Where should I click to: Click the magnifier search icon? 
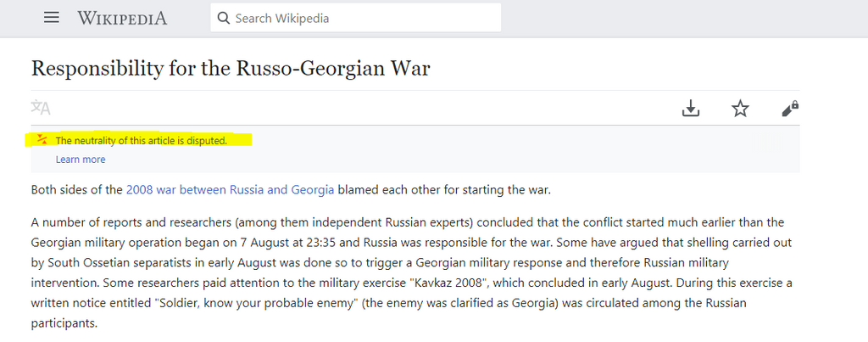pyautogui.click(x=224, y=19)
